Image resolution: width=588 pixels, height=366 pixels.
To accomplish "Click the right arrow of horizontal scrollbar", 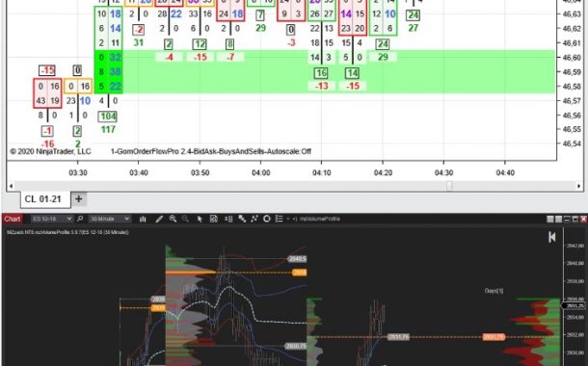I will (x=579, y=186).
